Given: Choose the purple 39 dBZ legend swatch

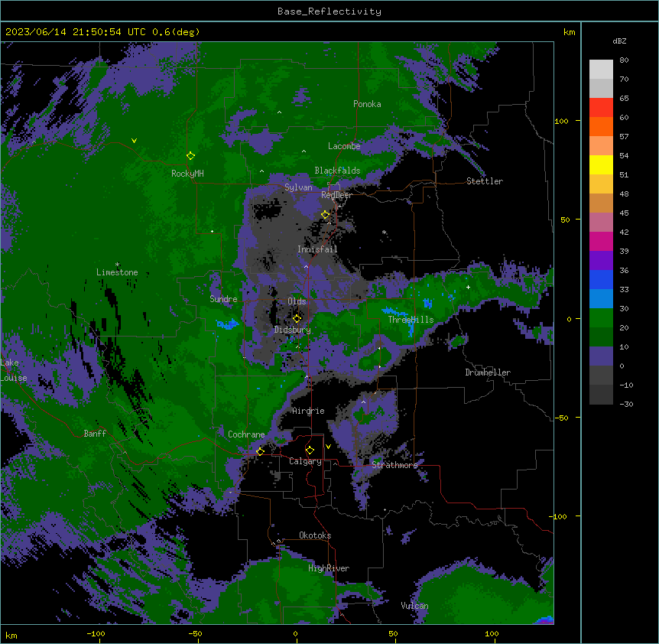Looking at the screenshot, I should coord(601,260).
